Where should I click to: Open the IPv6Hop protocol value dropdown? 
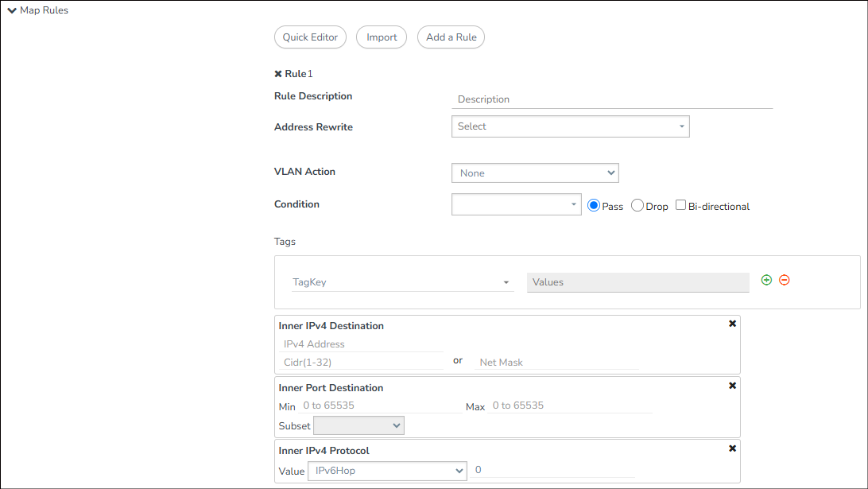(x=386, y=471)
